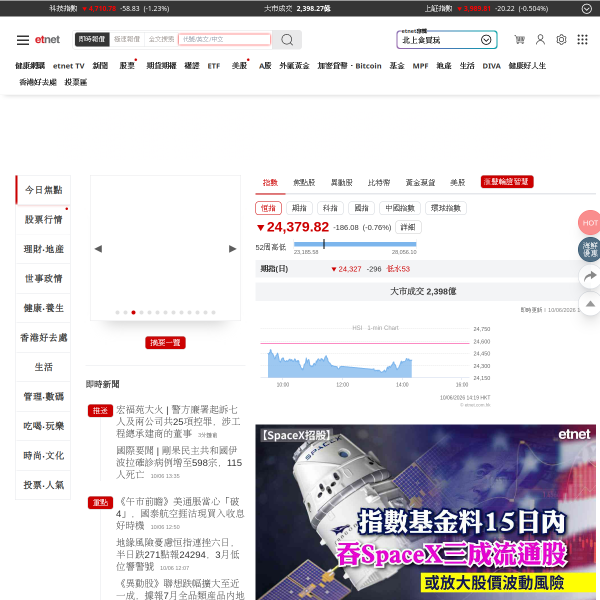Select the active red carousel dot
Image resolution: width=600 pixels, height=600 pixels.
(x=133, y=313)
